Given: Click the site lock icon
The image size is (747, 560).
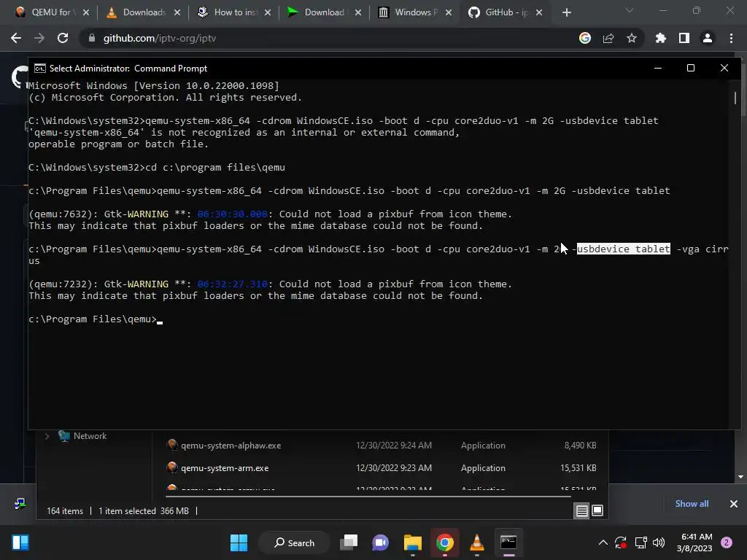Looking at the screenshot, I should pyautogui.click(x=91, y=38).
